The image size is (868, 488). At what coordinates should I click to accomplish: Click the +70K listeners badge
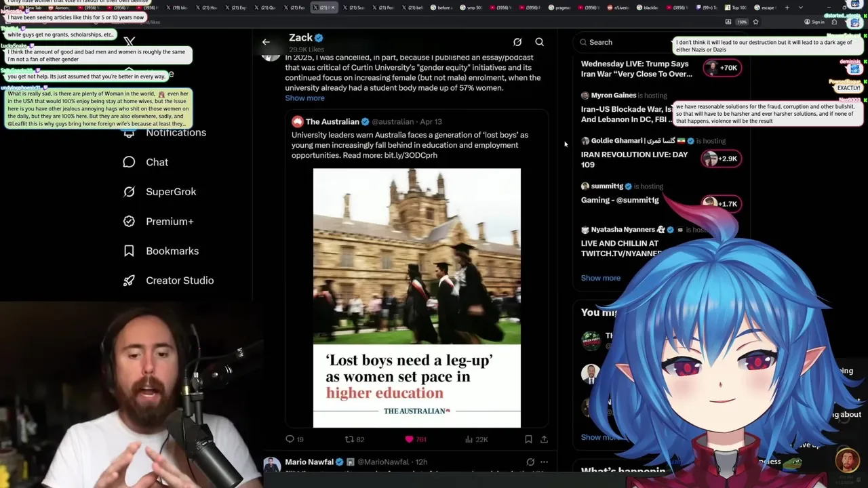point(722,68)
